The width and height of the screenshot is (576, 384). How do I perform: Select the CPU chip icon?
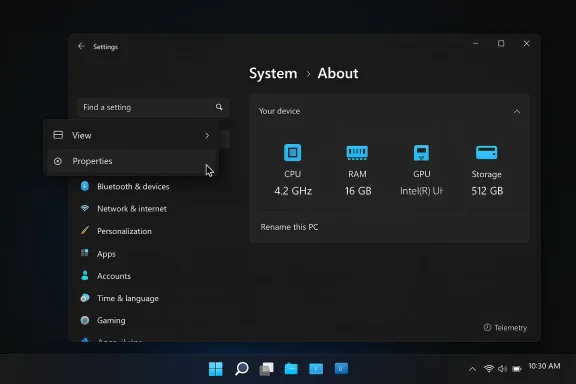(292, 152)
